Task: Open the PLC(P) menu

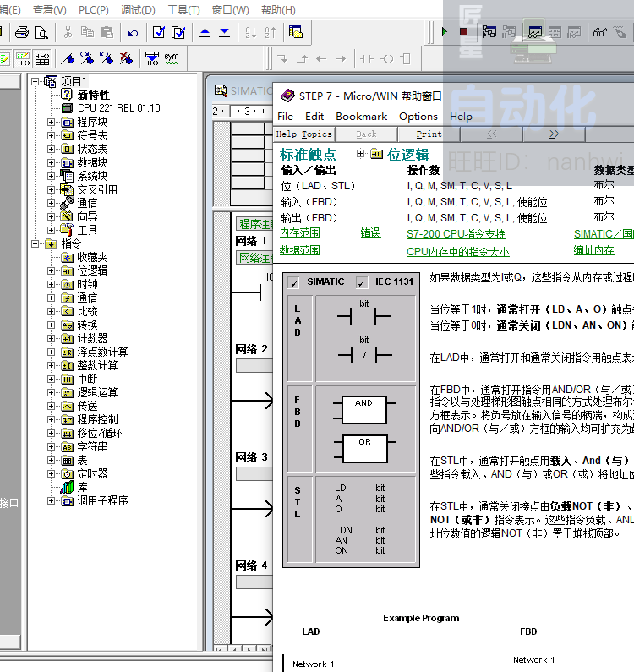Action: (x=94, y=9)
